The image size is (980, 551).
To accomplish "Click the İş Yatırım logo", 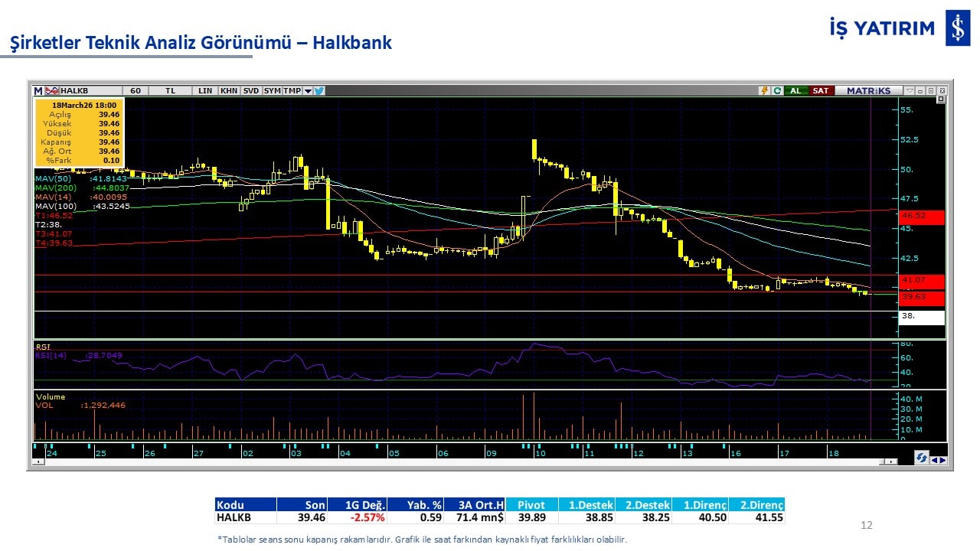I will tap(957, 28).
